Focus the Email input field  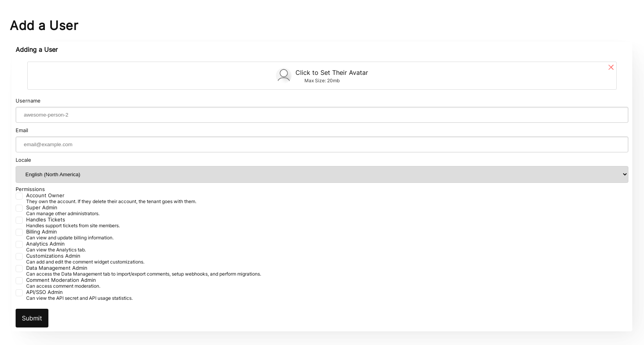pos(322,144)
